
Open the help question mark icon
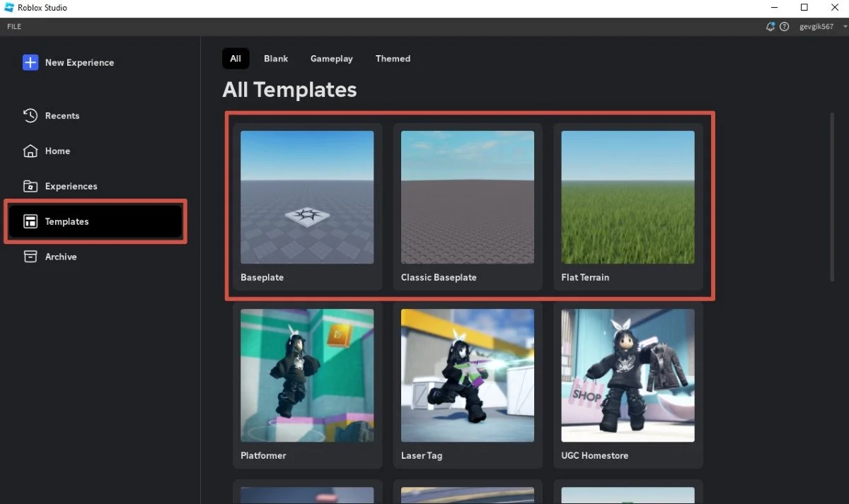(x=784, y=26)
